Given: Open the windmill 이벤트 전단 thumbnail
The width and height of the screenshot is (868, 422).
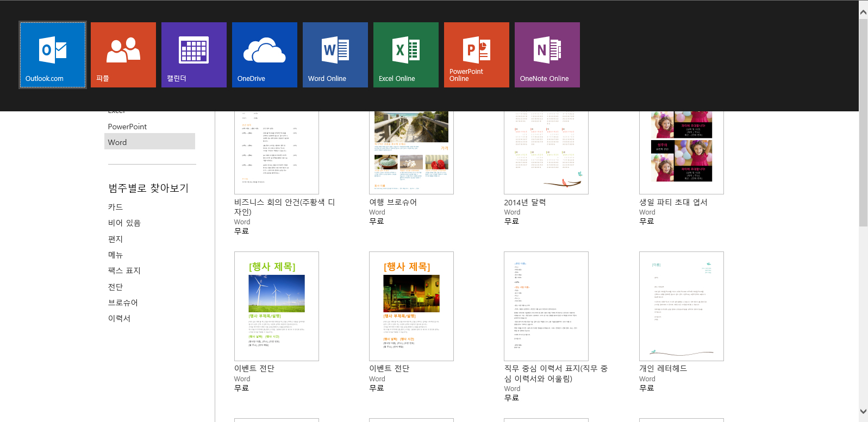Looking at the screenshot, I should (277, 306).
